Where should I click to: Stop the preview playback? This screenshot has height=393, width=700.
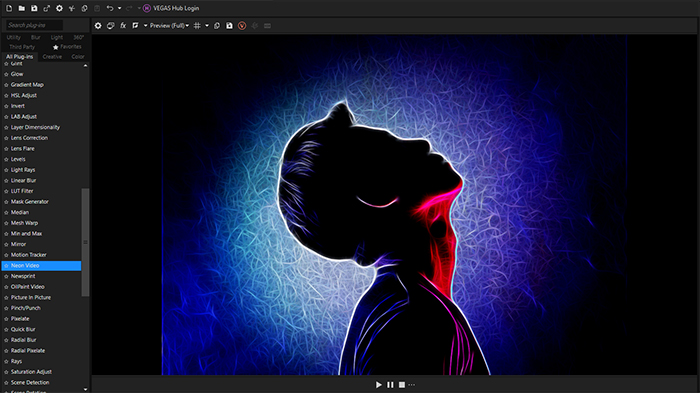(402, 385)
